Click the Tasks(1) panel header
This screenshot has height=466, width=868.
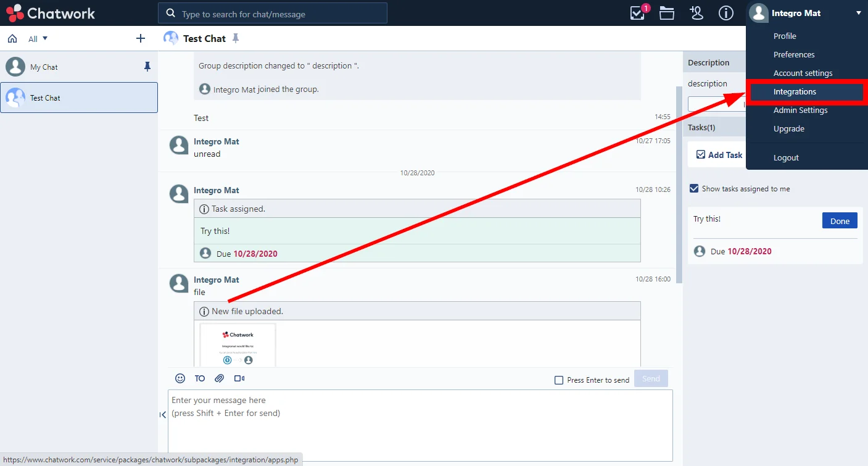point(716,127)
